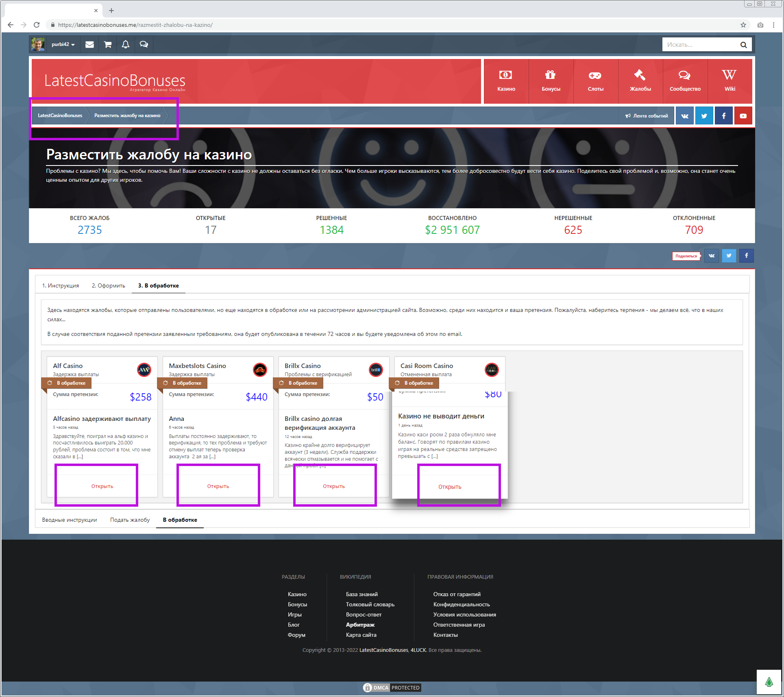The height and width of the screenshot is (697, 784).
Task: Open the Alf Casino complaint with Открыть
Action: [x=102, y=486]
